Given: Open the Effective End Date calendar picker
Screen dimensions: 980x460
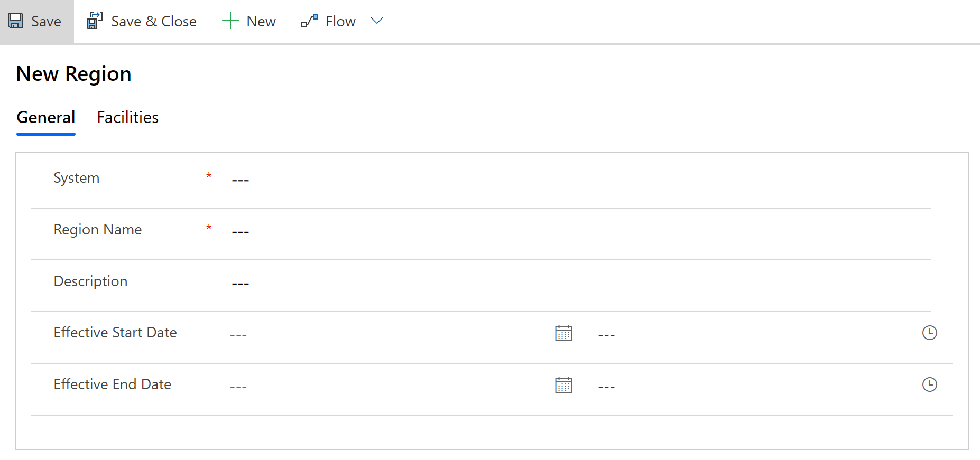Looking at the screenshot, I should [563, 385].
